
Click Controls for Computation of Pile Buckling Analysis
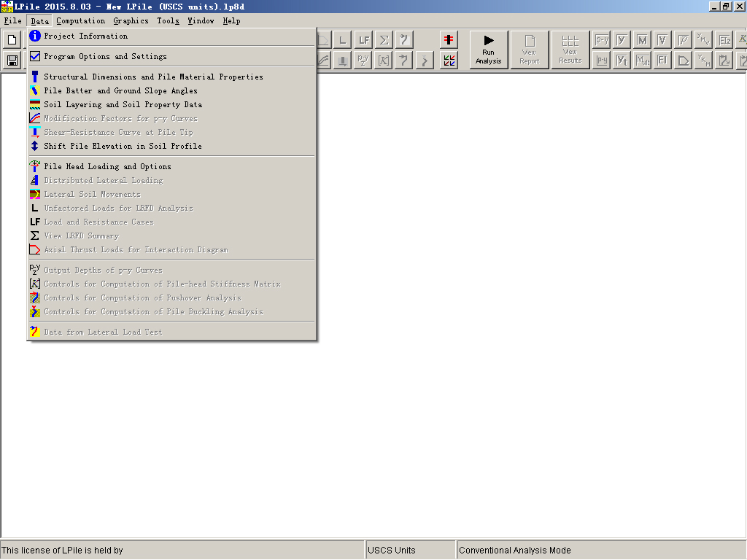171,311
